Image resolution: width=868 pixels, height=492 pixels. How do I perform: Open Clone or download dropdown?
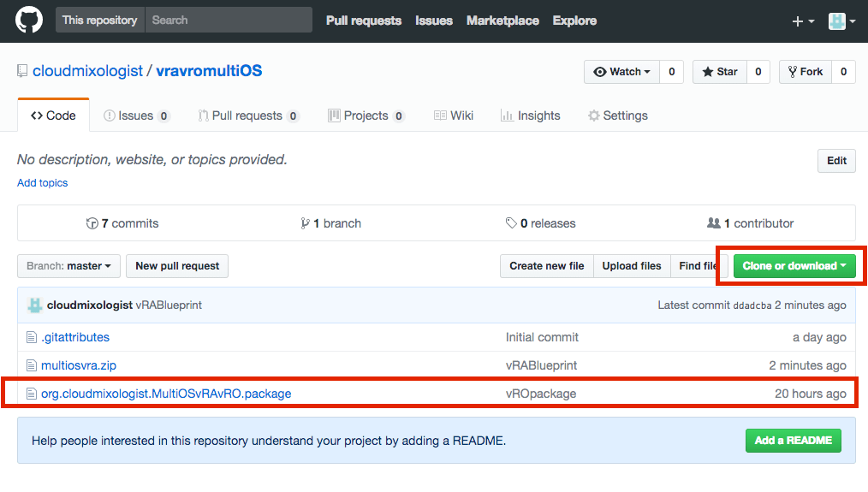[794, 266]
